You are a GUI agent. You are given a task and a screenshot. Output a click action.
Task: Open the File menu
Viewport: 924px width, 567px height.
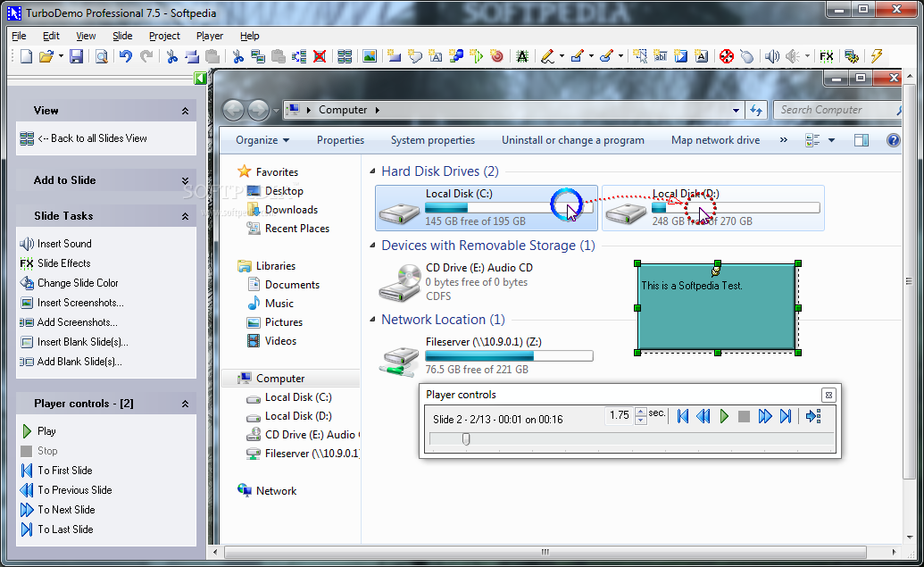[19, 36]
